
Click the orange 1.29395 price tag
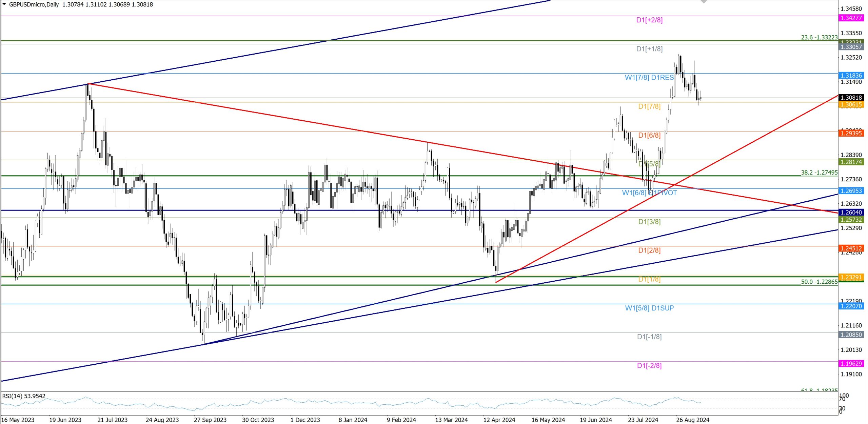pyautogui.click(x=851, y=133)
